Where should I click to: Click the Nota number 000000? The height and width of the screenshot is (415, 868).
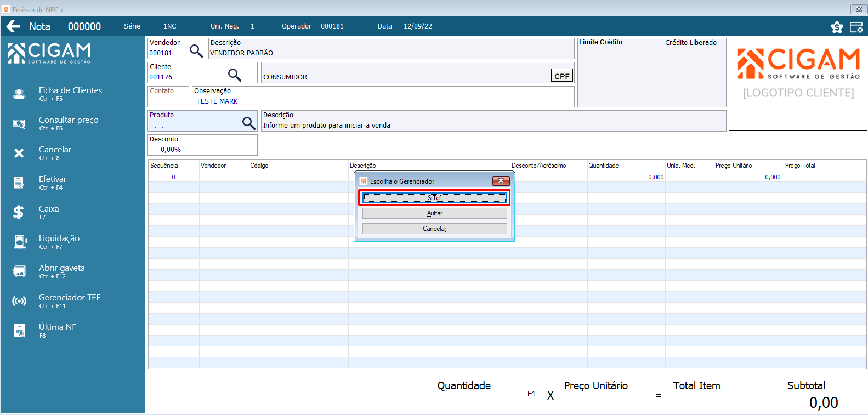tap(84, 26)
